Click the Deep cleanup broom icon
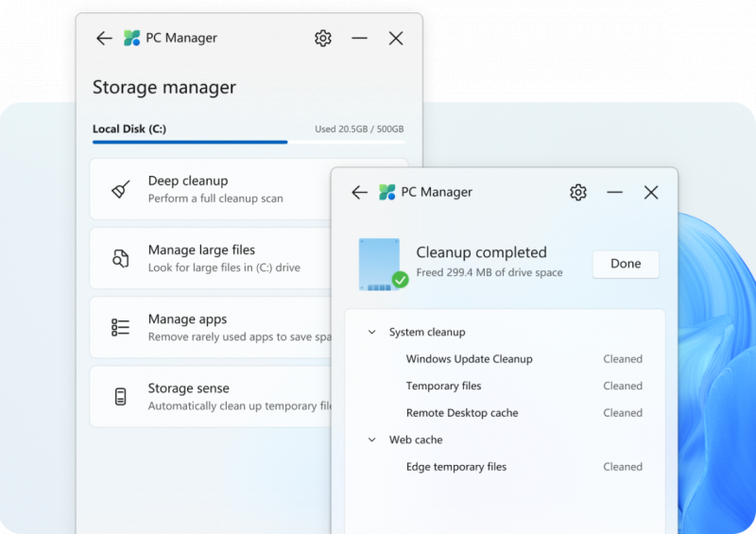This screenshot has width=756, height=534. [x=121, y=189]
